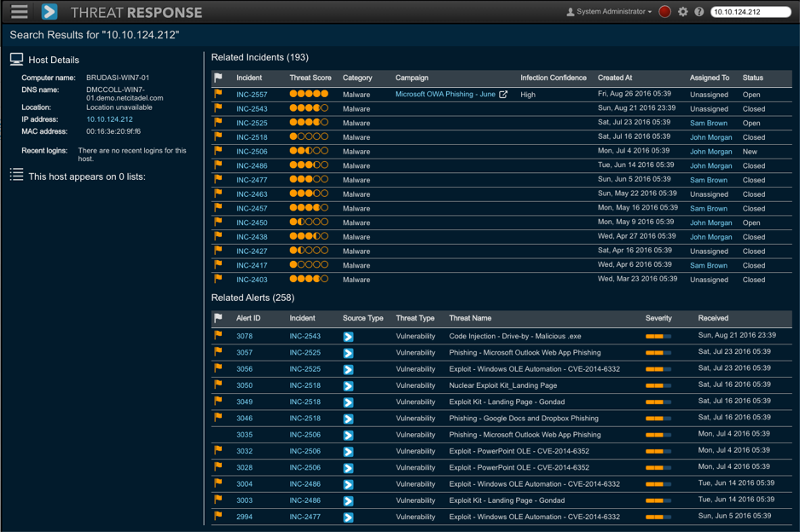Open incident INC-2486 in incidents table
This screenshot has height=532, width=800.
pos(252,165)
